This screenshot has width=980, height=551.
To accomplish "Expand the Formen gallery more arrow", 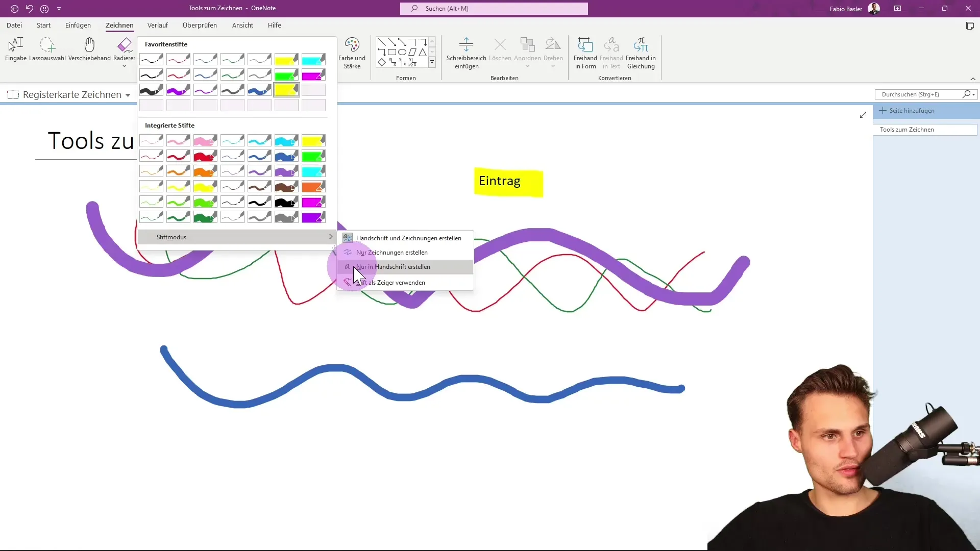I will tap(432, 62).
